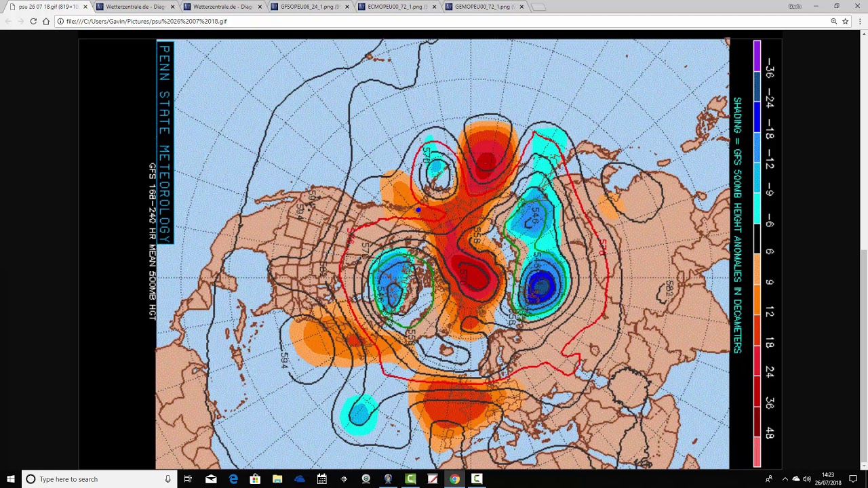Launch Microsoft Edge from the taskbar
Viewport: 868px width, 488px height.
(233, 479)
